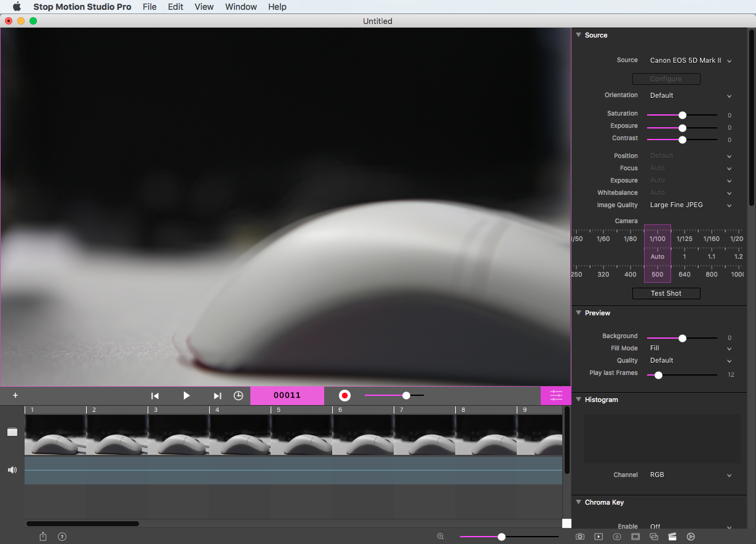Screen dimensions: 756x544
Task: Open the Source camera dropdown
Action: [x=691, y=60]
